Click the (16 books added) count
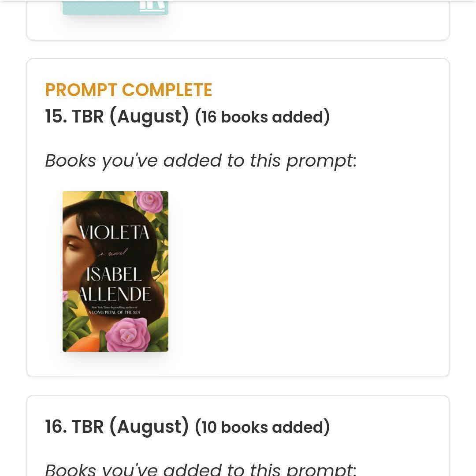 coord(262,117)
